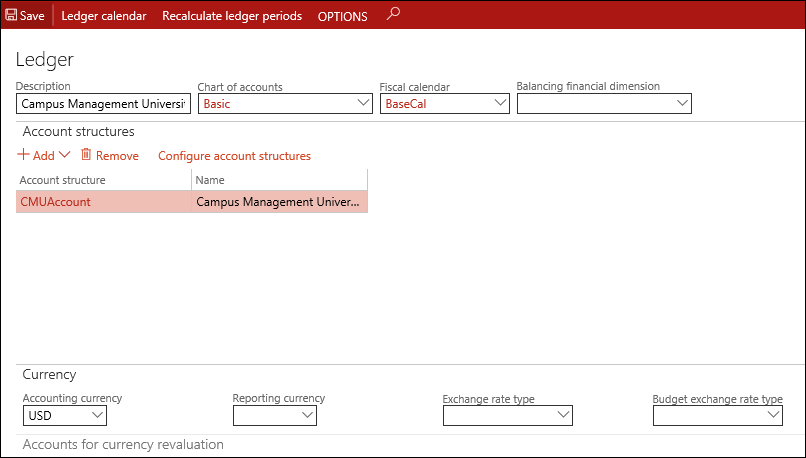Open the Exchange rate type dropdown
806x458 pixels.
click(562, 415)
